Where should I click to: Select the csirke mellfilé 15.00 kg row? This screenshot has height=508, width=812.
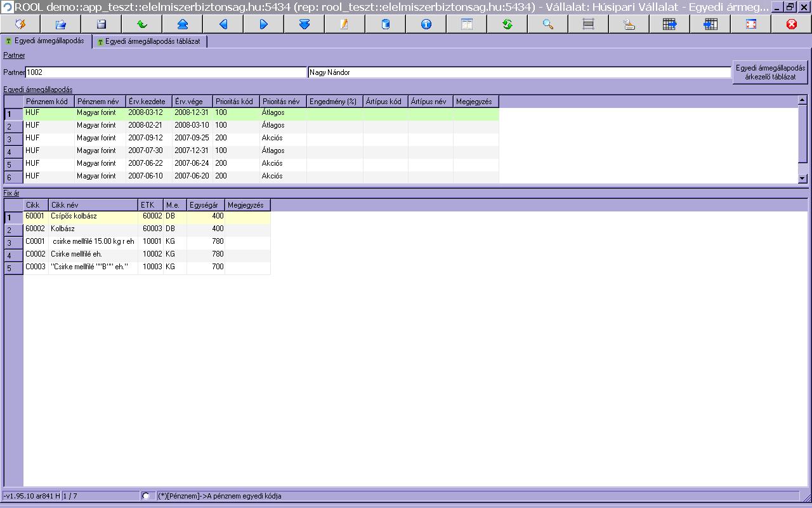[147, 242]
